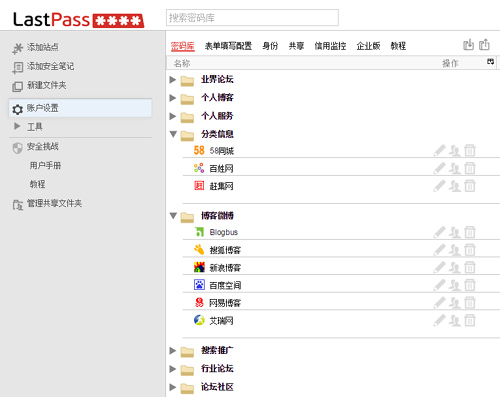Delete the 艾瑞网 entry via trash icon

470,321
